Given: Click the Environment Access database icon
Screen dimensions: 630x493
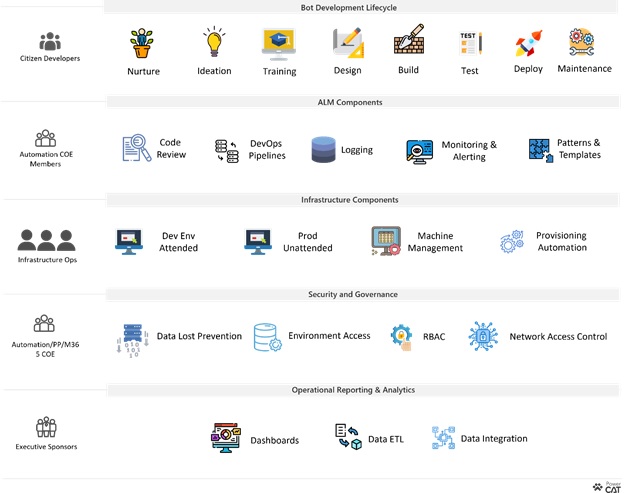Looking at the screenshot, I should coord(268,338).
